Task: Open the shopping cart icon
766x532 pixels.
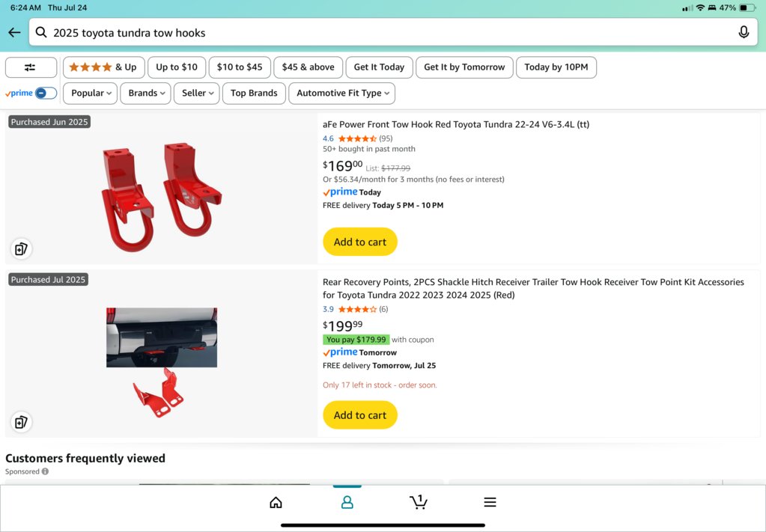Action: pyautogui.click(x=418, y=502)
